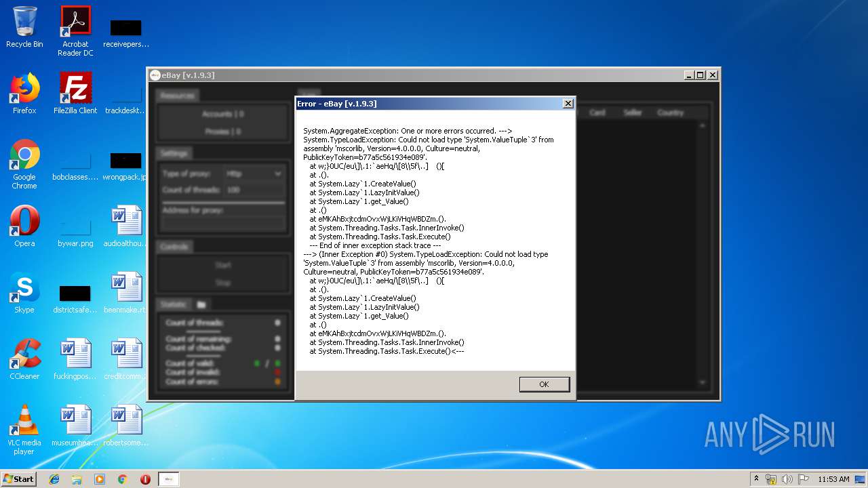Screen dimensions: 868x488
Task: Open Windows Media Player from the taskbar
Action: point(100,479)
